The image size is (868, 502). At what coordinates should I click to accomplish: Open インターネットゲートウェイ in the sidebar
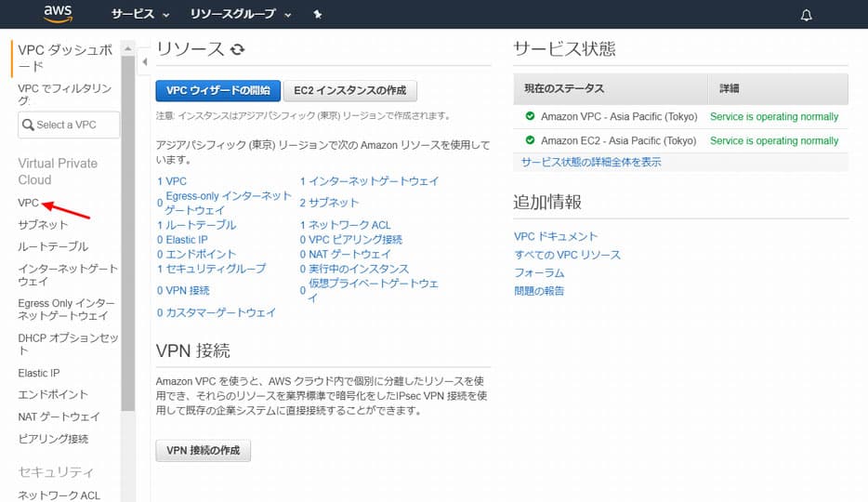(68, 274)
